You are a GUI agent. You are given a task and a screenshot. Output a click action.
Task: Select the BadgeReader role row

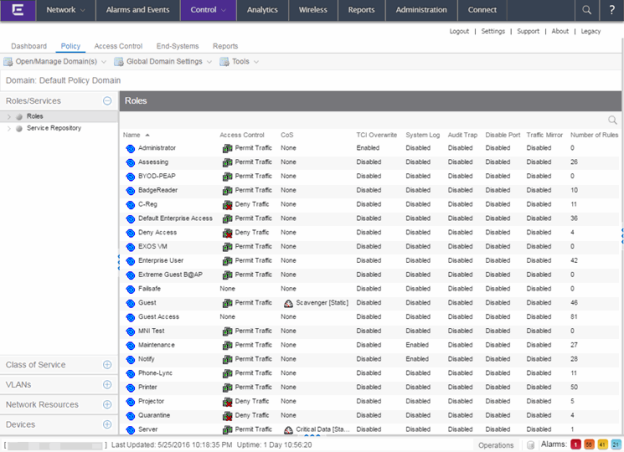(x=370, y=191)
